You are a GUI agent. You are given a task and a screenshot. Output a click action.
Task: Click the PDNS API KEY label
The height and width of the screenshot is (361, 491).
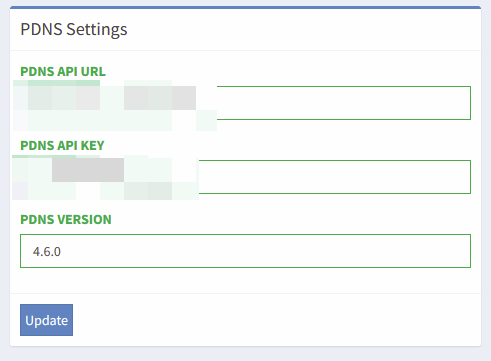[x=62, y=145]
